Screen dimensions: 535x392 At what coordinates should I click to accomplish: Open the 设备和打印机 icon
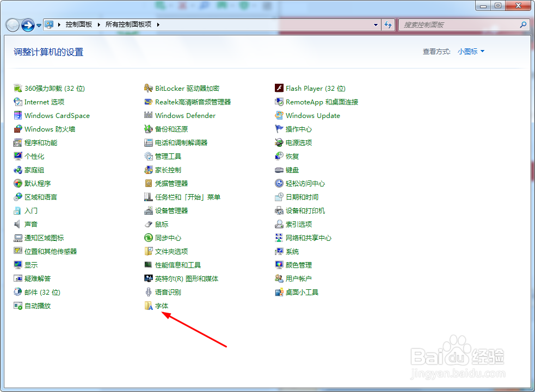[279, 210]
